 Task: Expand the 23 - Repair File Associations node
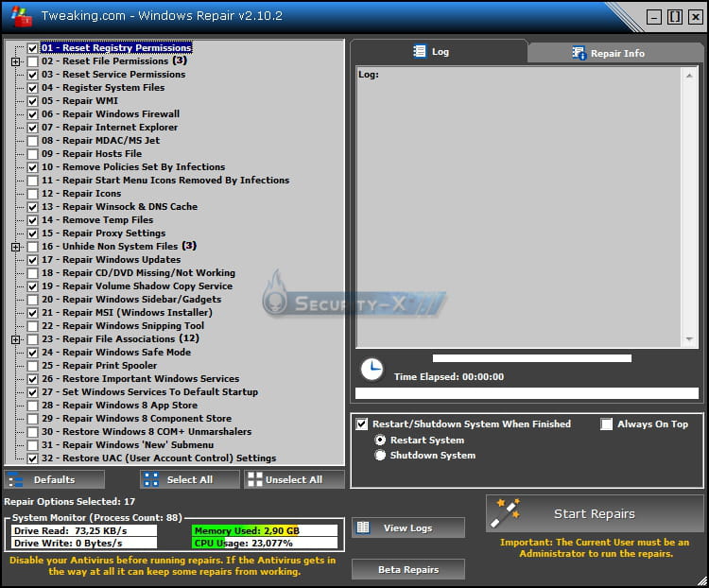click(x=15, y=339)
